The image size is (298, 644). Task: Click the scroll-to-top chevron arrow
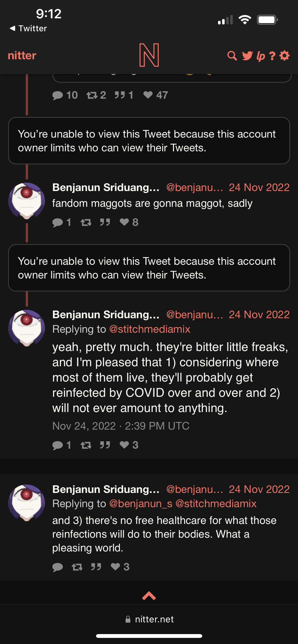[x=149, y=596]
